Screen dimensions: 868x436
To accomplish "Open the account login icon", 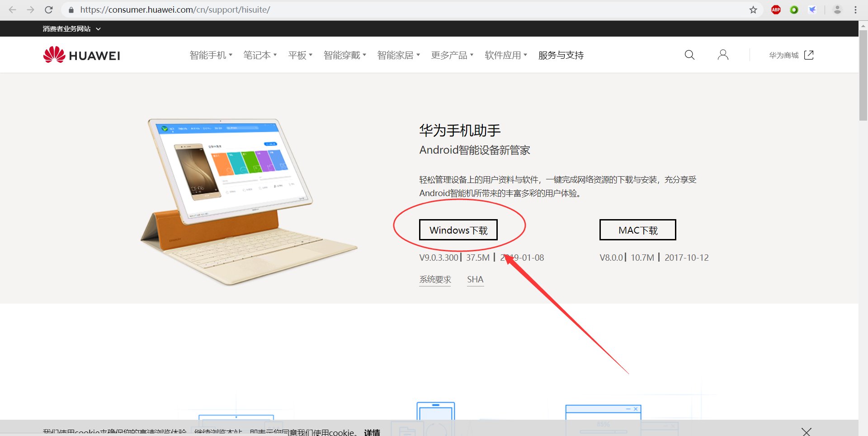I will tap(722, 55).
